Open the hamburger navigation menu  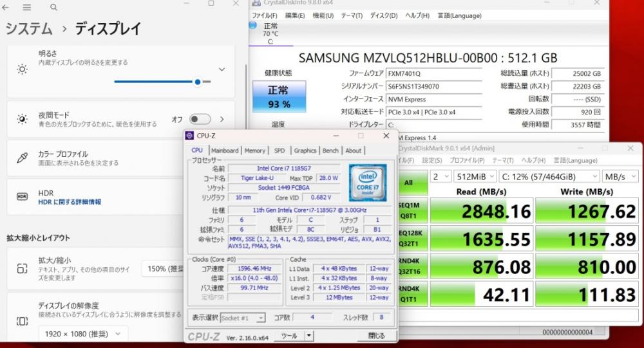[x=26, y=7]
